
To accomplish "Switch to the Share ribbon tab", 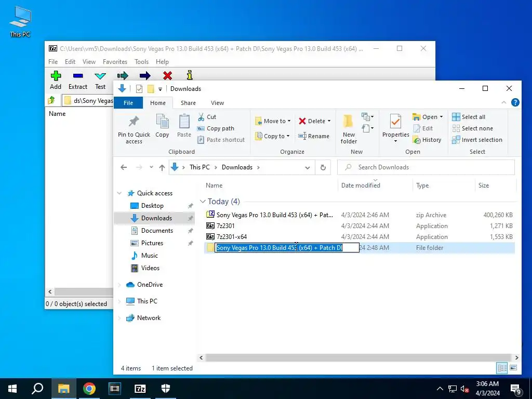I will (x=188, y=103).
